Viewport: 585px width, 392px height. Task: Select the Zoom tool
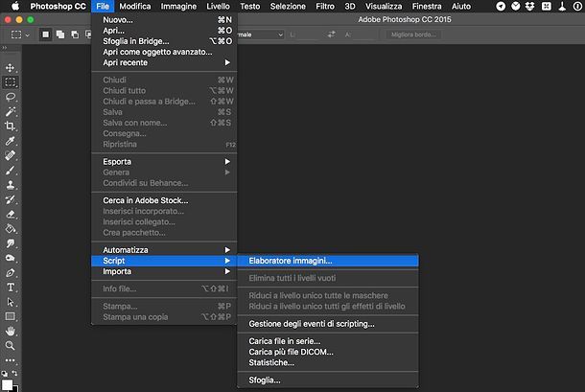[11, 346]
